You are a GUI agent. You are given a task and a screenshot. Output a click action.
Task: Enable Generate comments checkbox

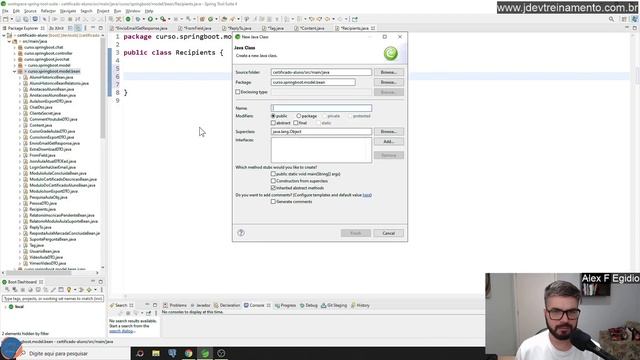[x=273, y=202]
